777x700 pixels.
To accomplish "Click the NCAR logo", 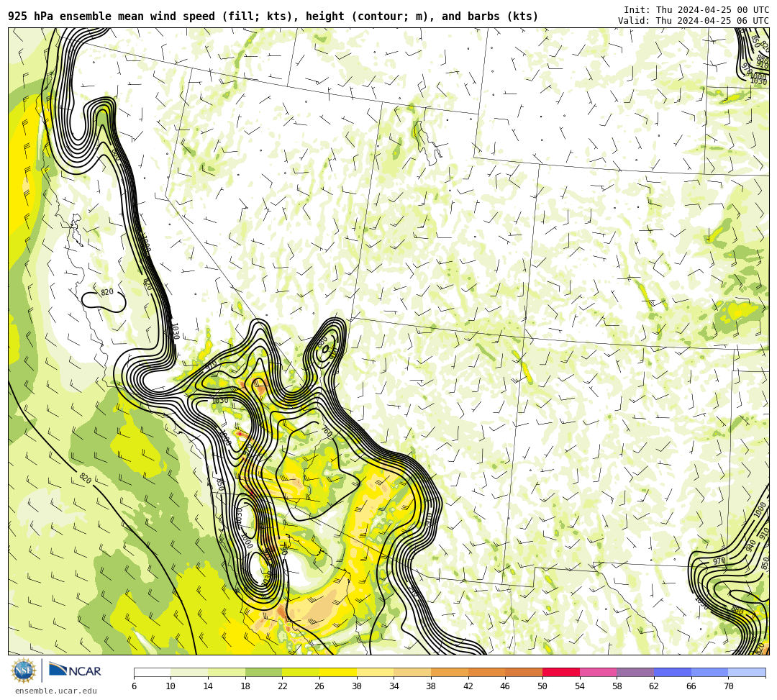I will click(76, 671).
